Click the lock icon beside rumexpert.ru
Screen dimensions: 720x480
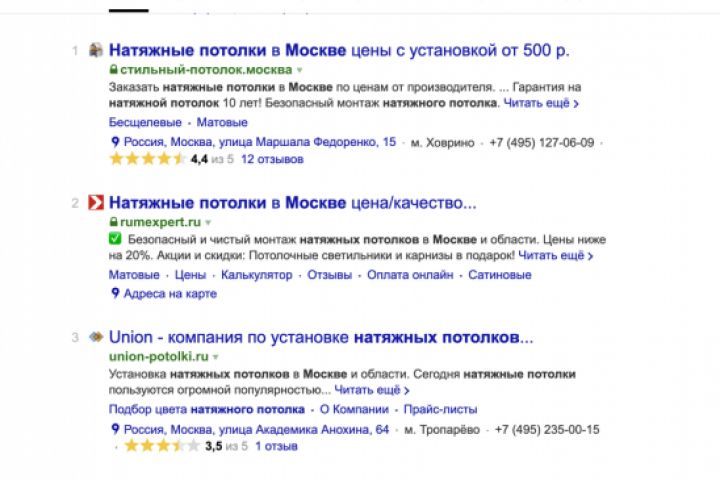[x=113, y=222]
